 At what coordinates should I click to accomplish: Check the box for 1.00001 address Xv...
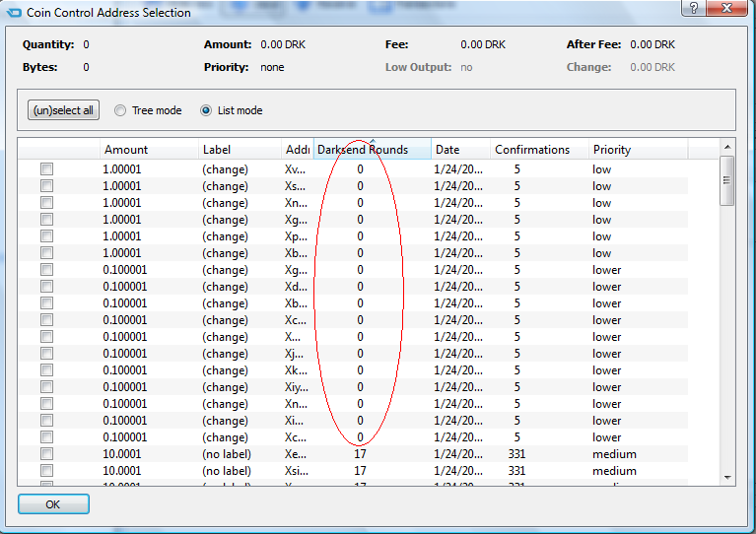pos(46,169)
